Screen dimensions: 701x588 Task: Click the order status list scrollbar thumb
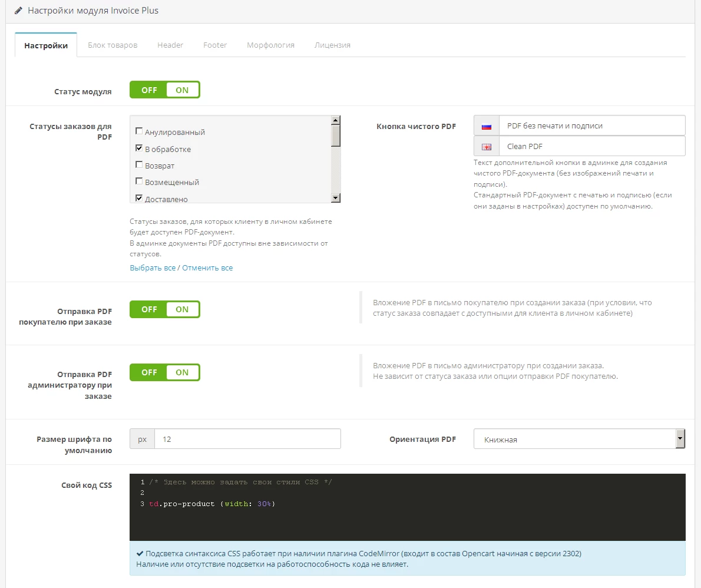pos(336,136)
